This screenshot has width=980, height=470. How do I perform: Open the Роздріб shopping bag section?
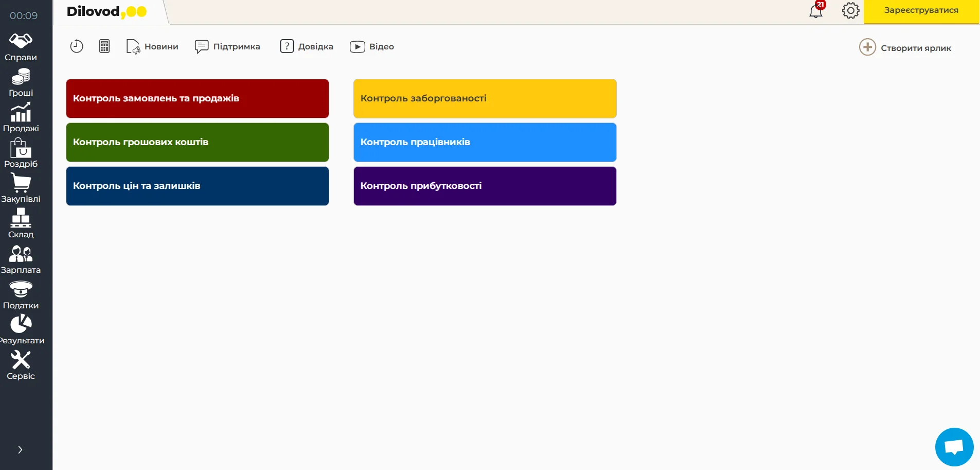pyautogui.click(x=21, y=153)
